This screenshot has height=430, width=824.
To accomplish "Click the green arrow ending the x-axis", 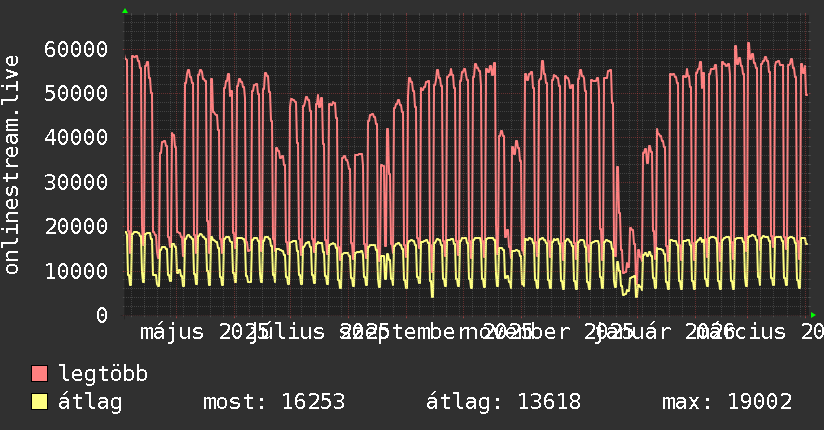I will tap(813, 315).
